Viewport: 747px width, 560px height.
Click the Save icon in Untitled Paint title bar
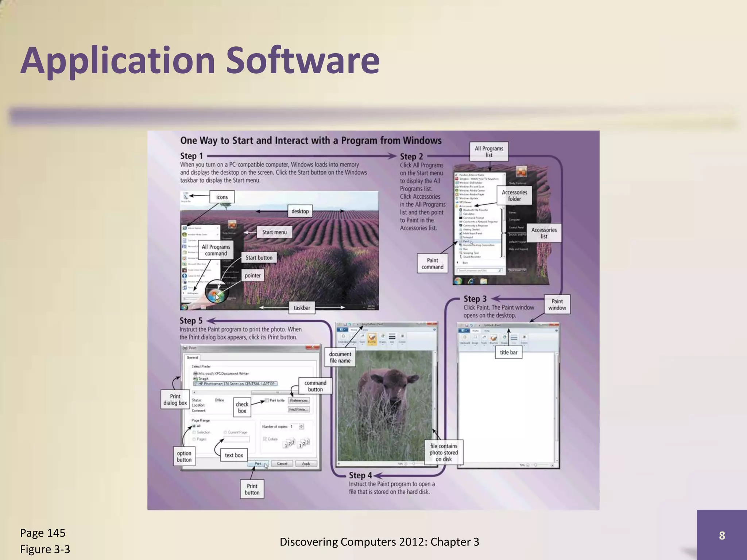(x=467, y=325)
